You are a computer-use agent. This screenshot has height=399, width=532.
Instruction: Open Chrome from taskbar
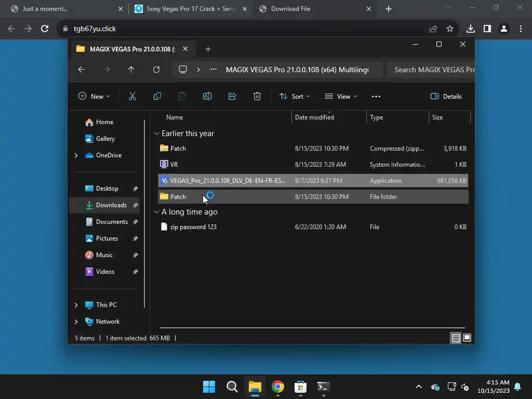point(278,387)
